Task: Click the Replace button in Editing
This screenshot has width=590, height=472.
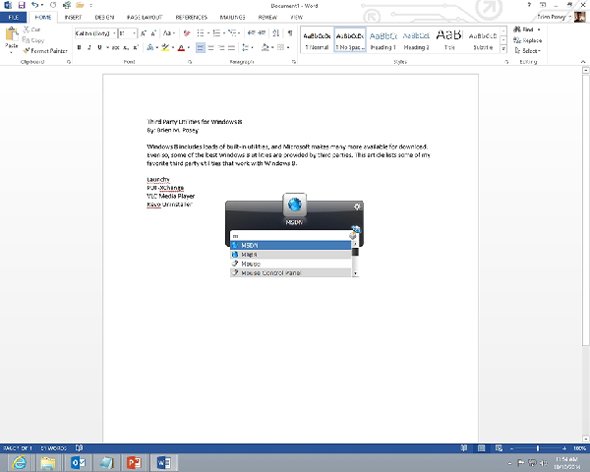Action: [528, 40]
